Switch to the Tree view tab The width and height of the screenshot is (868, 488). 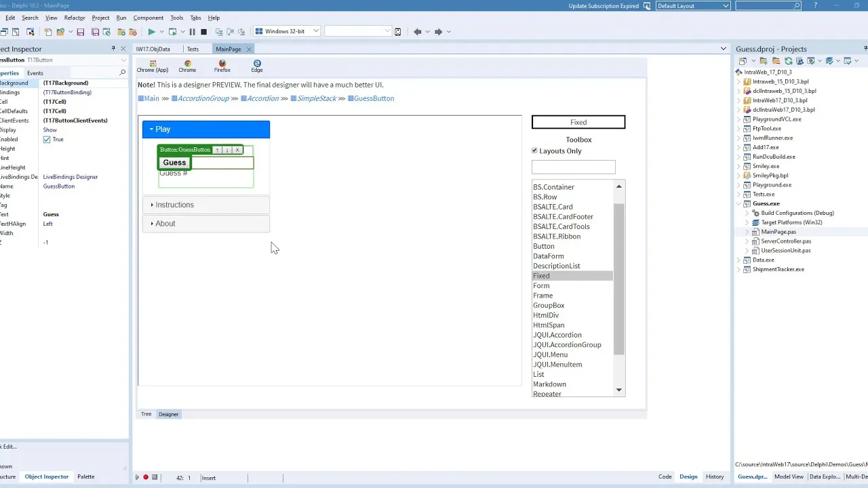[x=146, y=414]
